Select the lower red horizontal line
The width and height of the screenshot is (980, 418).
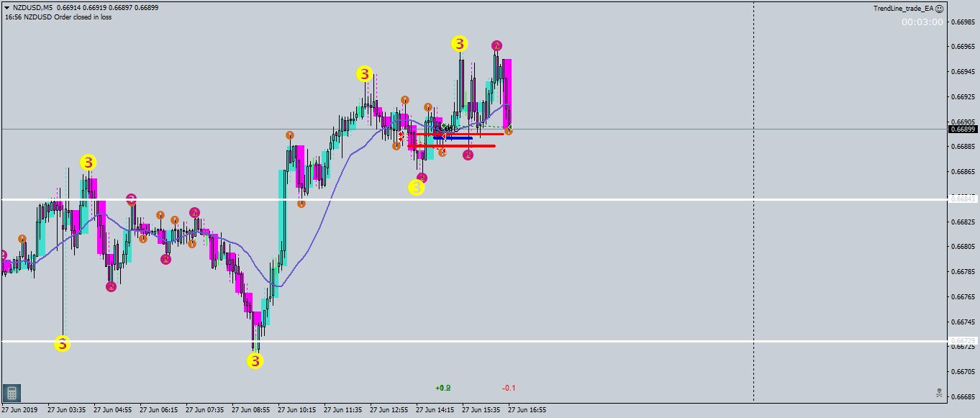coord(452,146)
